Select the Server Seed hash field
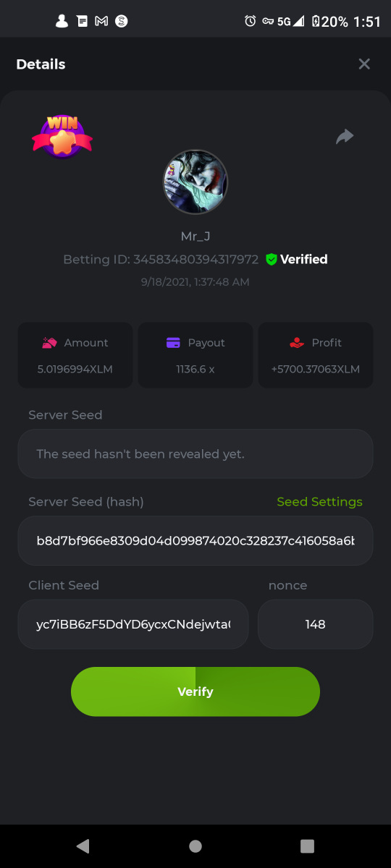 195,540
